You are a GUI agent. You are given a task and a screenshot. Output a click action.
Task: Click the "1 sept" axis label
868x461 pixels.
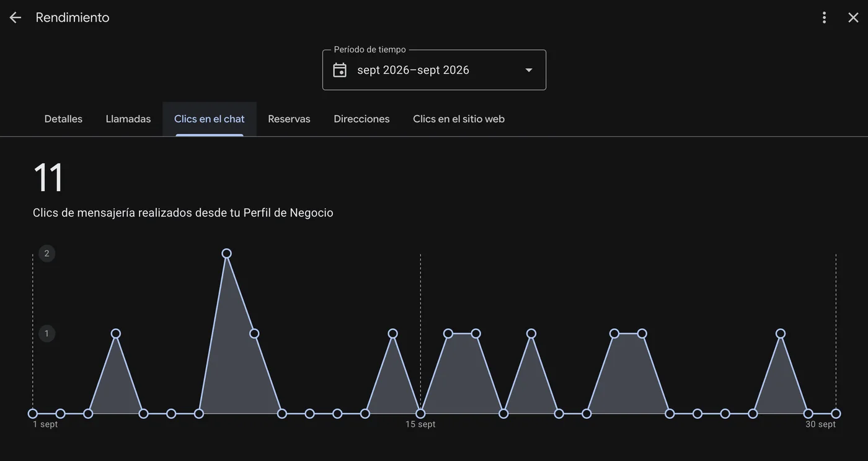coord(45,424)
